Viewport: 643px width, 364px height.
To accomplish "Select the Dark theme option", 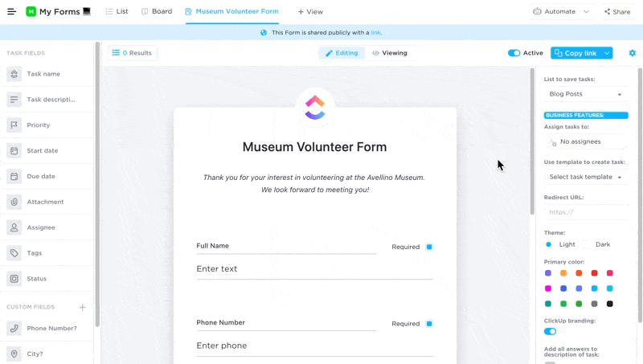I will tap(587, 244).
